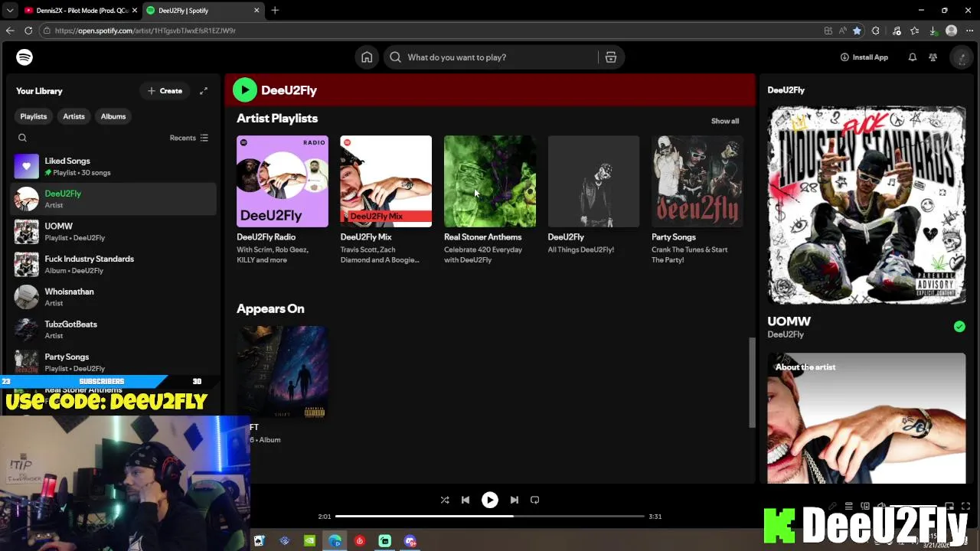Viewport: 980px width, 551px height.
Task: Play DeeU2Fly with the green play button
Action: (245, 90)
